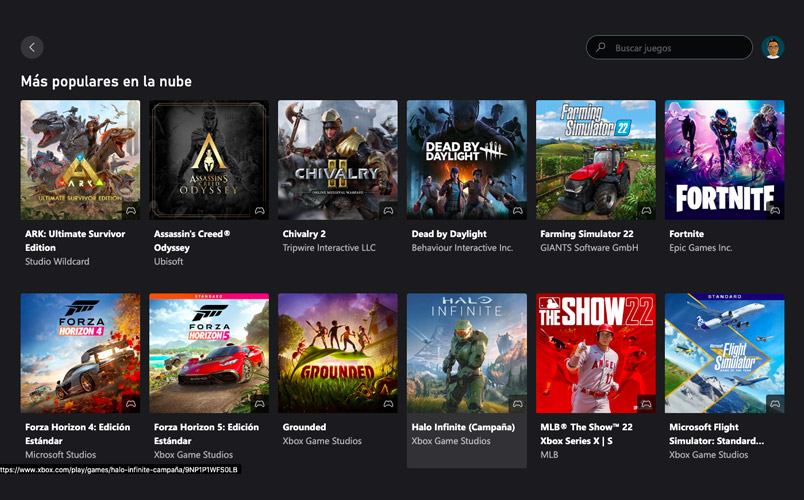Open Halo Infinite cover art

(467, 353)
